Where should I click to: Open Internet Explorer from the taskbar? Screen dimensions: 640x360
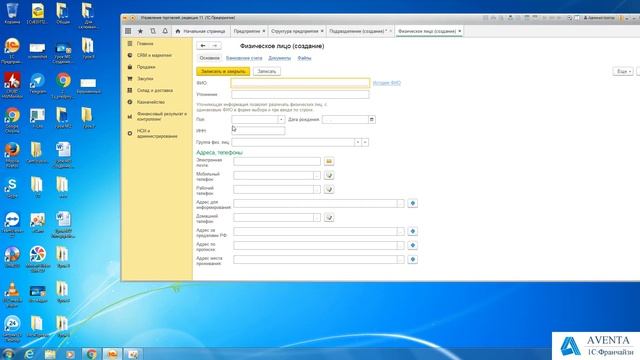[x=29, y=354]
